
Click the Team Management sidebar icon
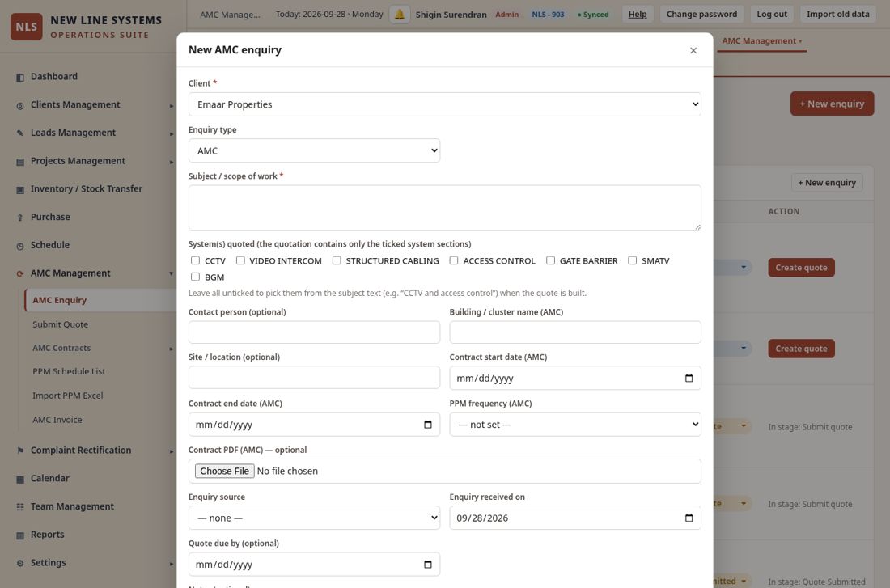point(20,507)
